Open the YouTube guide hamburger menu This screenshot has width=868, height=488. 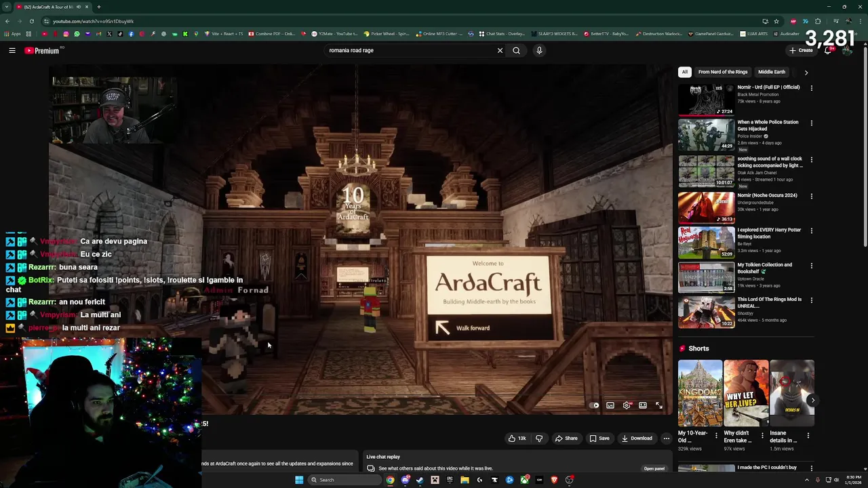click(12, 50)
